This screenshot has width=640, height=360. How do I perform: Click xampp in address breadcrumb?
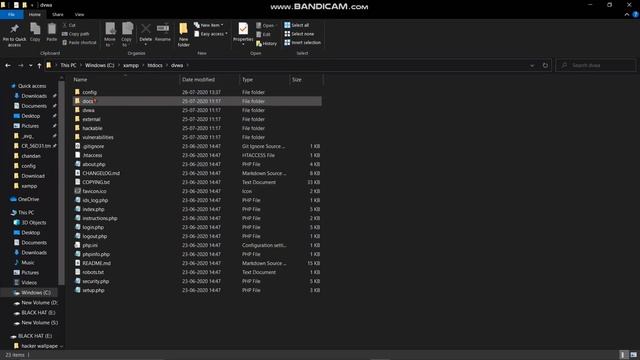pyautogui.click(x=131, y=65)
